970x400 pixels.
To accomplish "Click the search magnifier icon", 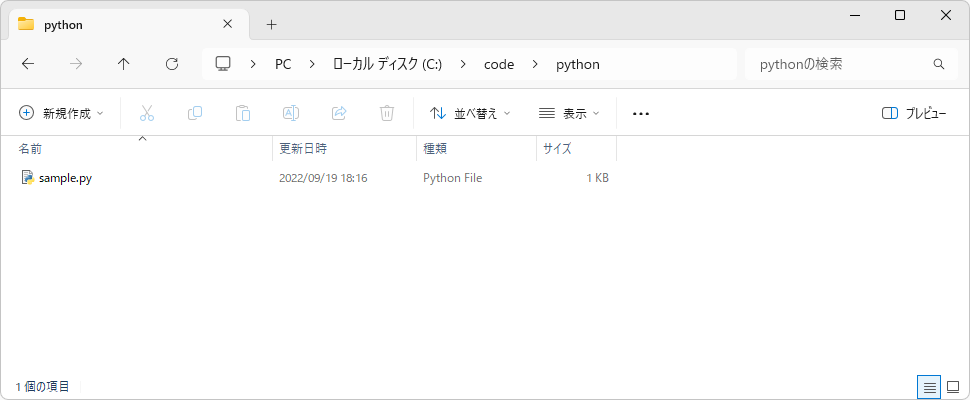I will tap(938, 64).
